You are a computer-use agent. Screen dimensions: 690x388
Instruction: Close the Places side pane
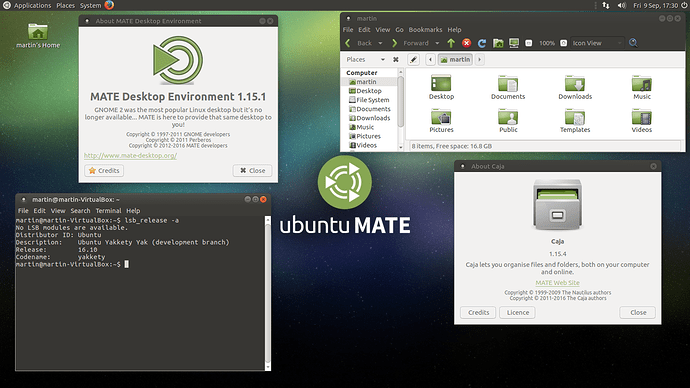396,59
